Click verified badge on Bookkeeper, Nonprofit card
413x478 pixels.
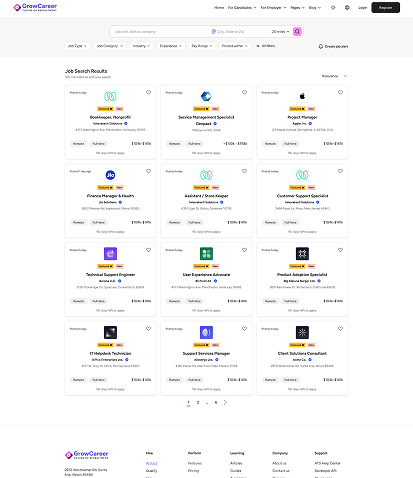126,123
